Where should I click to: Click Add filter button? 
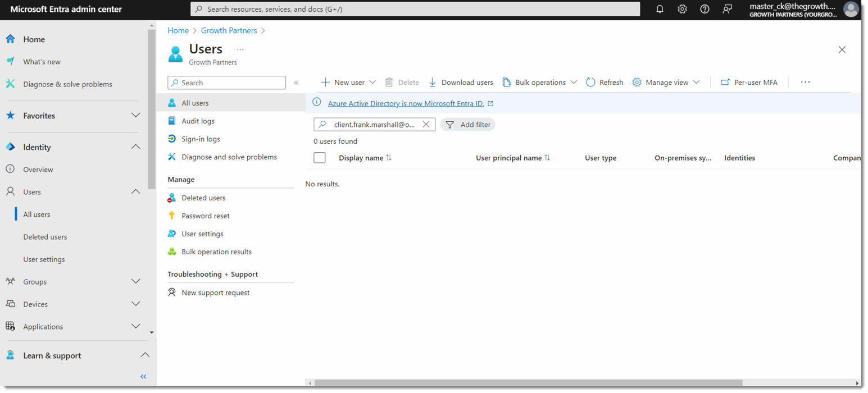coord(468,125)
